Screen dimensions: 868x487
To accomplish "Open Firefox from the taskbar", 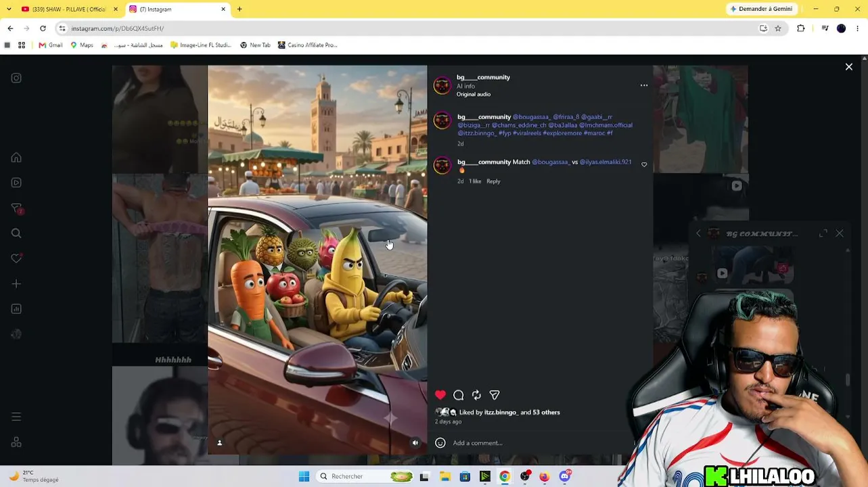I will coord(545,476).
